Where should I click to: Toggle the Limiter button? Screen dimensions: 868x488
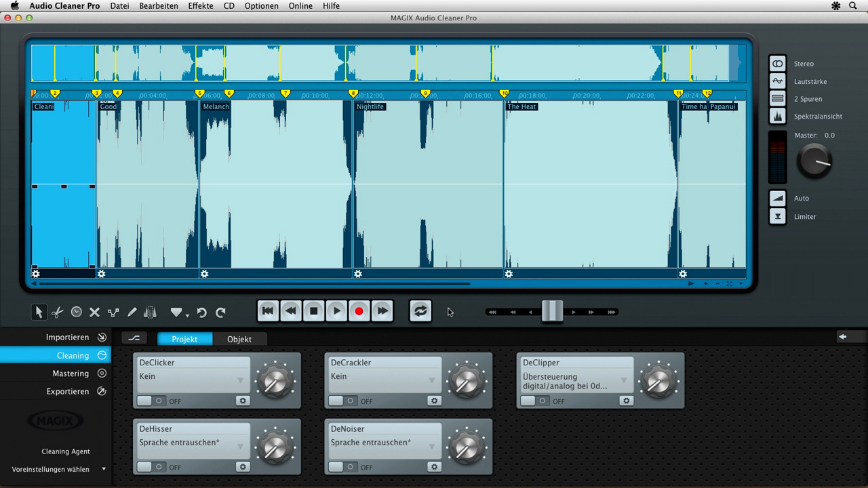click(778, 217)
